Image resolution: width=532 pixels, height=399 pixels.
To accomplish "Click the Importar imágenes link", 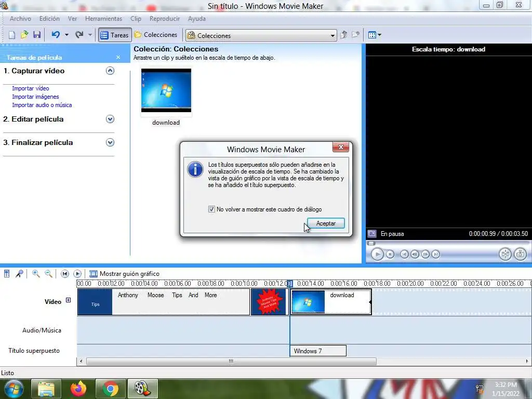I will (x=36, y=97).
